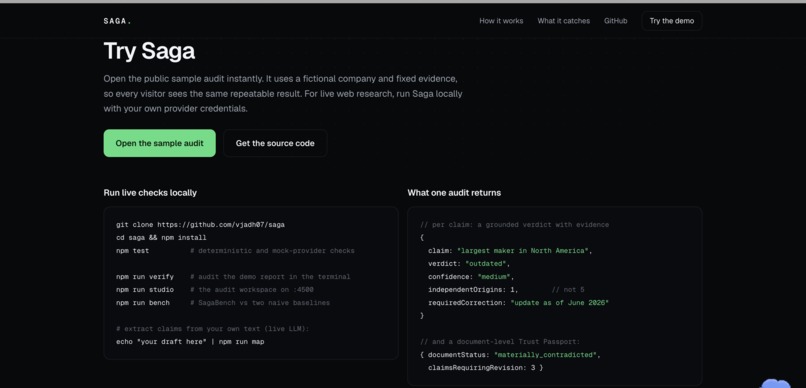Click the git clone command line

200,225
